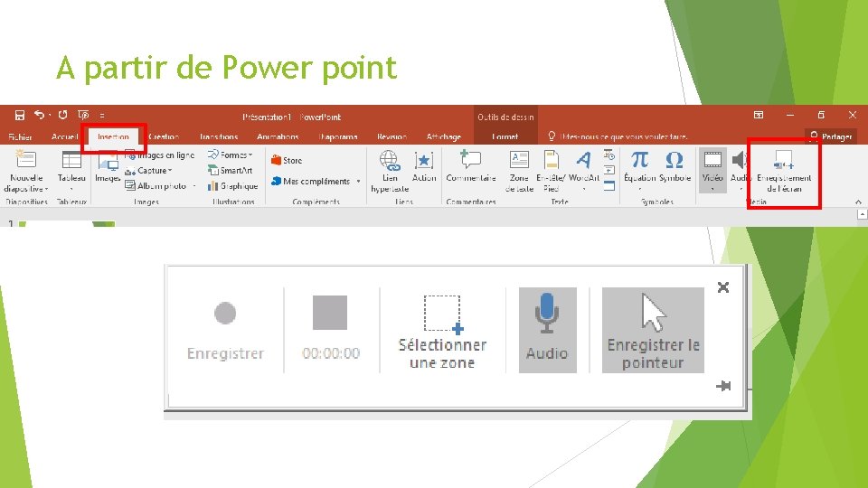Click the tell-me search box with lightbulb
The width and height of the screenshot is (868, 488).
point(618,136)
